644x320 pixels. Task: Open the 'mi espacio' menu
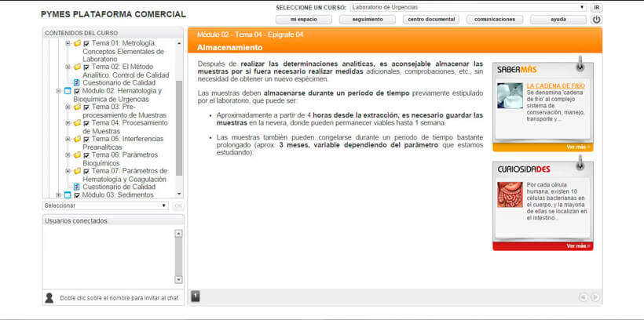pyautogui.click(x=304, y=20)
